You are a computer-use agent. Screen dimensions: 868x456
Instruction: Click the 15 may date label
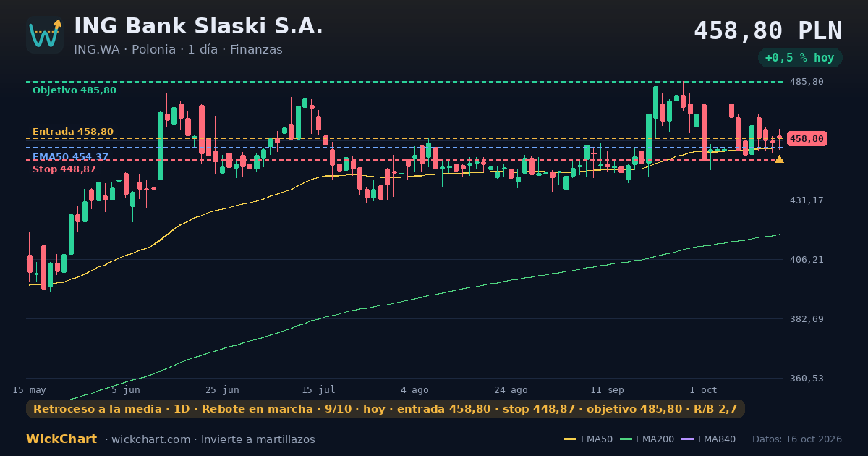click(29, 389)
